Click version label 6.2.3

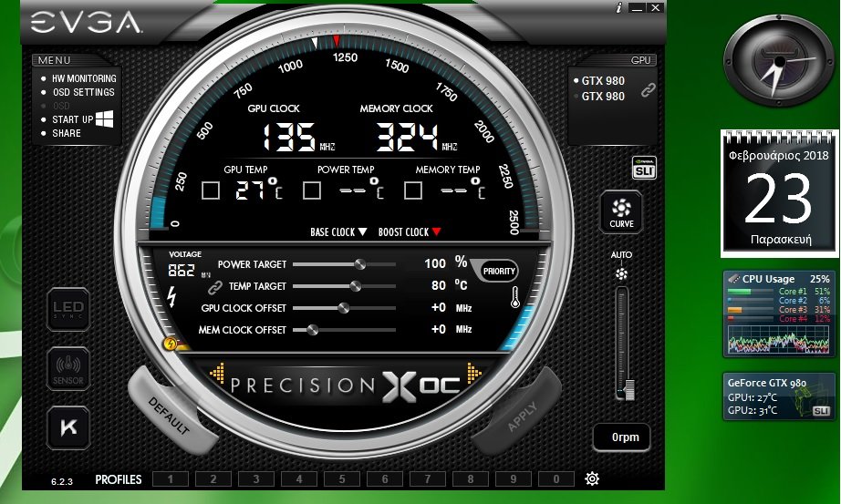62,481
